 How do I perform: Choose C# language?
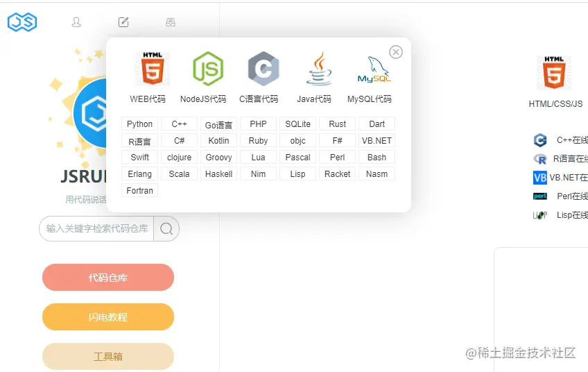pos(180,140)
